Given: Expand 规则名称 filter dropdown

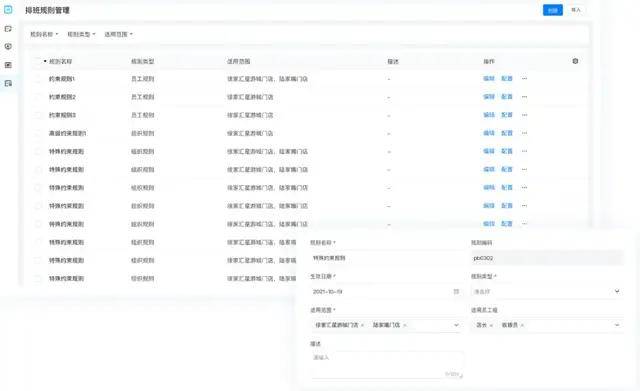Looking at the screenshot, I should point(44,34).
